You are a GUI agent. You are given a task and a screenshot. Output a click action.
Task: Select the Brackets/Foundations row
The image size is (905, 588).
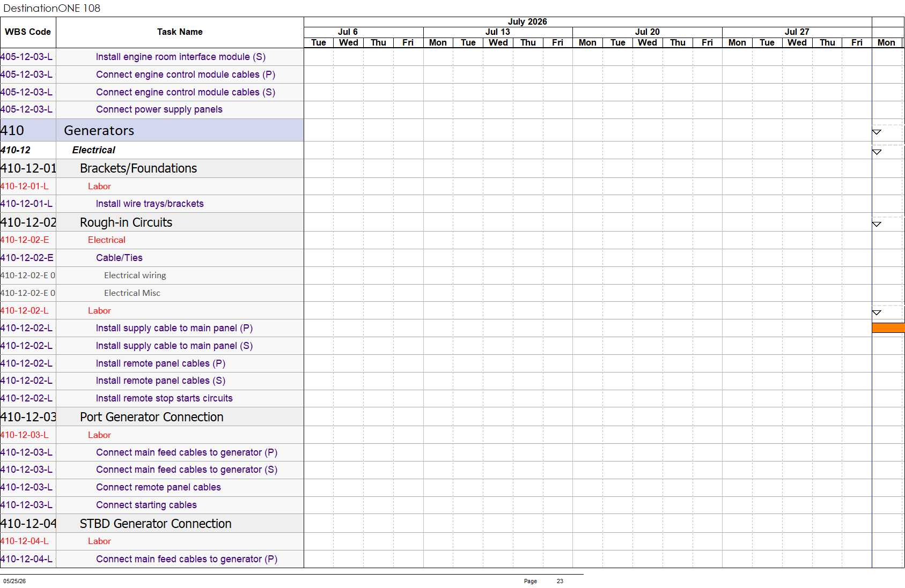click(x=152, y=168)
